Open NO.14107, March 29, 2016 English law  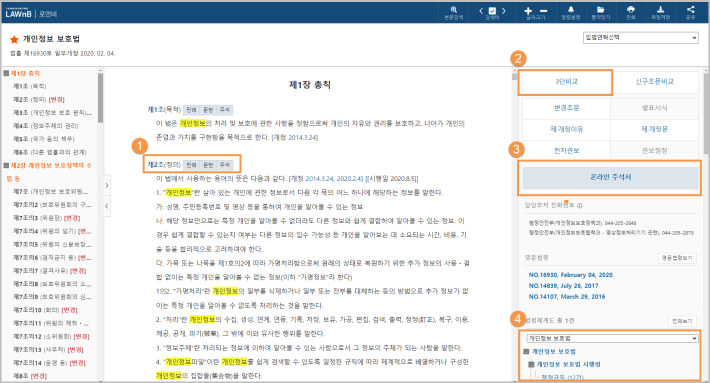pyautogui.click(x=567, y=297)
